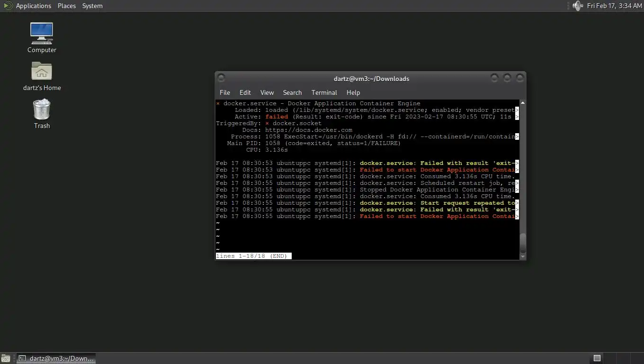Open the Places menu
This screenshot has width=644, height=364.
[67, 6]
